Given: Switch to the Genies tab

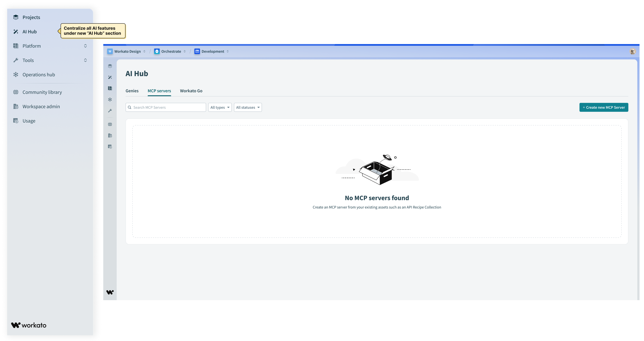Looking at the screenshot, I should pos(132,91).
